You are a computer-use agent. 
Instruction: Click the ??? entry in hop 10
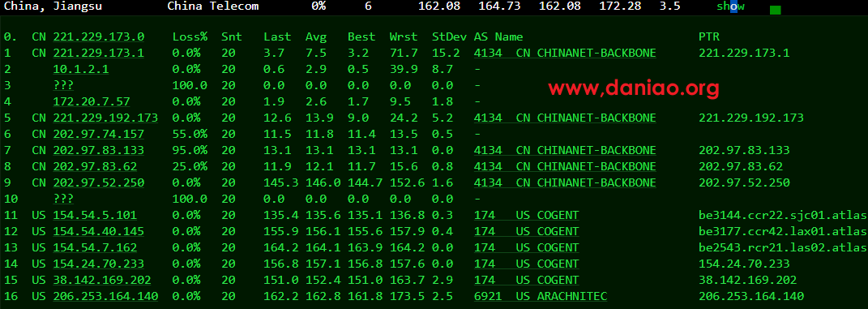pyautogui.click(x=64, y=199)
